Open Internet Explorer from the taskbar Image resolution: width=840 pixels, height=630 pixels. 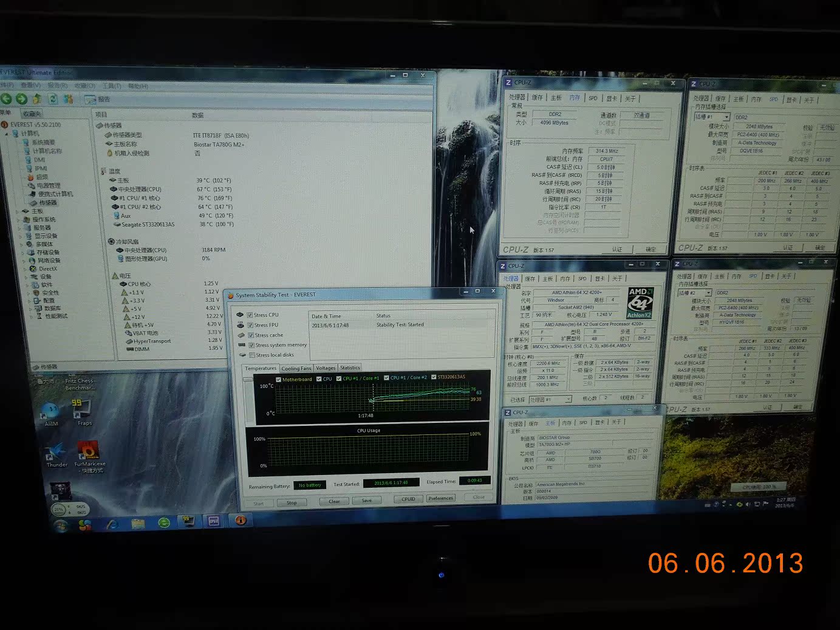pyautogui.click(x=112, y=524)
